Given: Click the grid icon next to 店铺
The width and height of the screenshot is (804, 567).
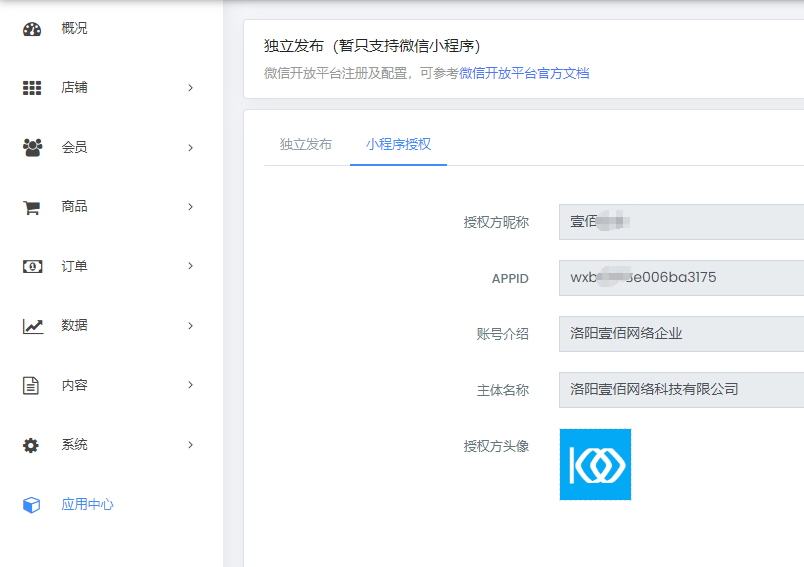Looking at the screenshot, I should point(32,88).
